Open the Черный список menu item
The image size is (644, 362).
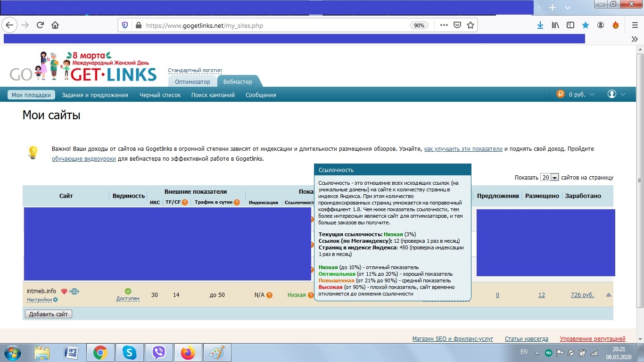(160, 95)
